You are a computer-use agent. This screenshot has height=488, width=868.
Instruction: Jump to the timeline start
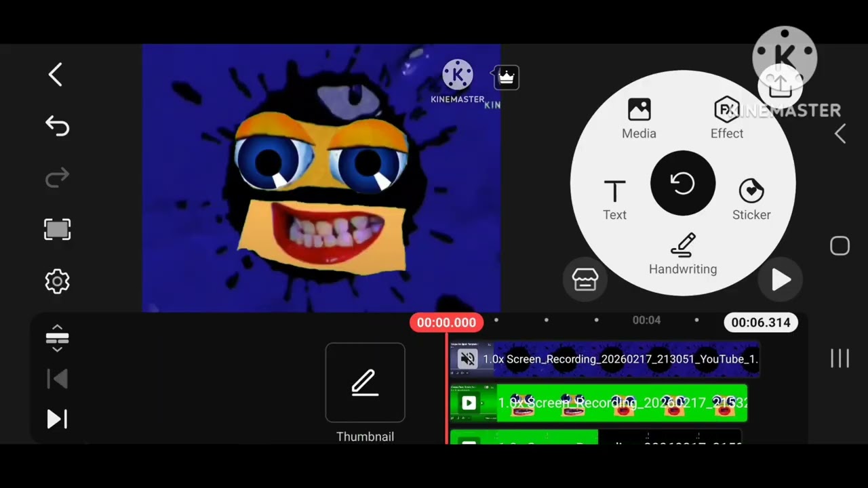pos(57,379)
